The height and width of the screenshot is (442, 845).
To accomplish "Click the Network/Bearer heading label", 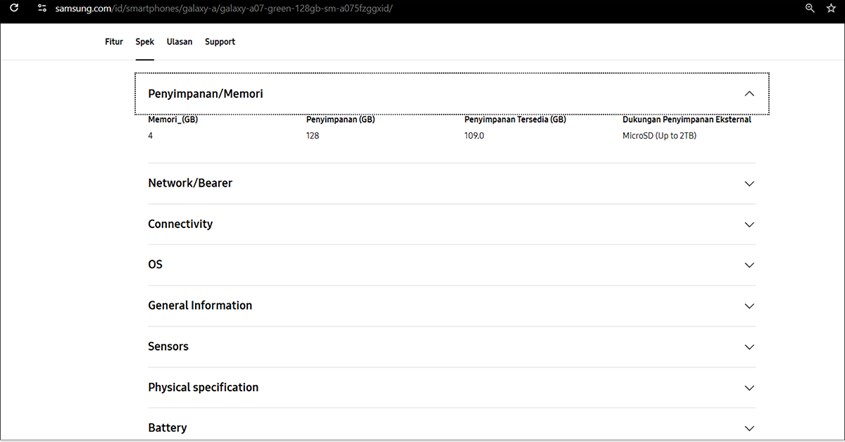I will pyautogui.click(x=190, y=184).
